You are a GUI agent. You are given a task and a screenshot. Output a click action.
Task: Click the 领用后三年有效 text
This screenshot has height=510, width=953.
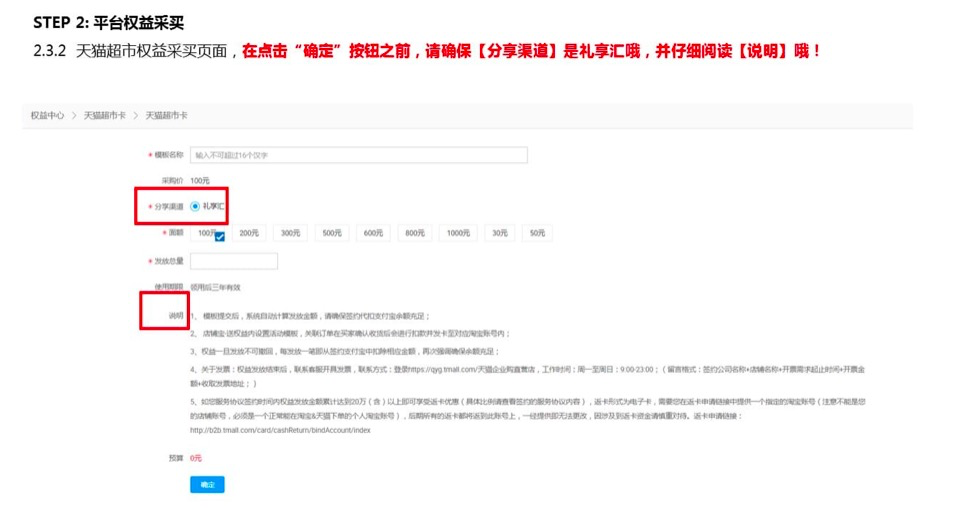[x=215, y=288]
